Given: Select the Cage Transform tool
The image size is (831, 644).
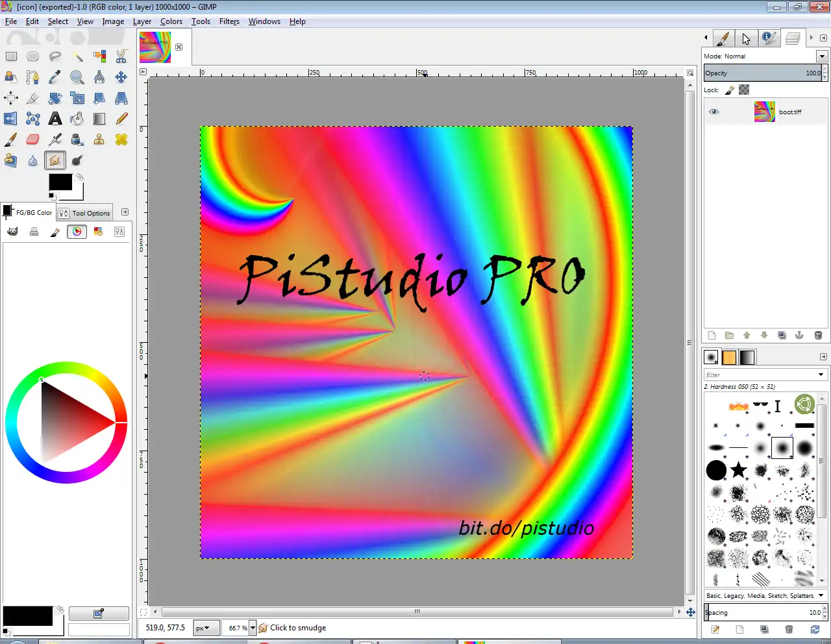Looking at the screenshot, I should tap(33, 119).
